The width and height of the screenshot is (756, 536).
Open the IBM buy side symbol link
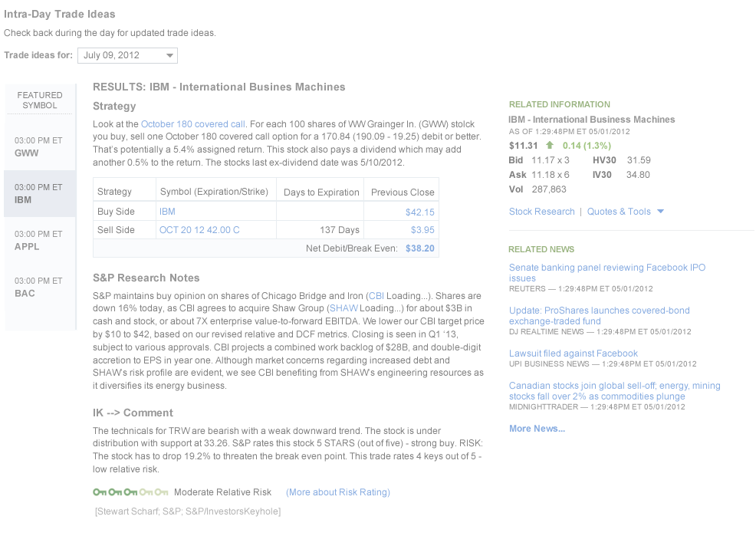coord(167,212)
